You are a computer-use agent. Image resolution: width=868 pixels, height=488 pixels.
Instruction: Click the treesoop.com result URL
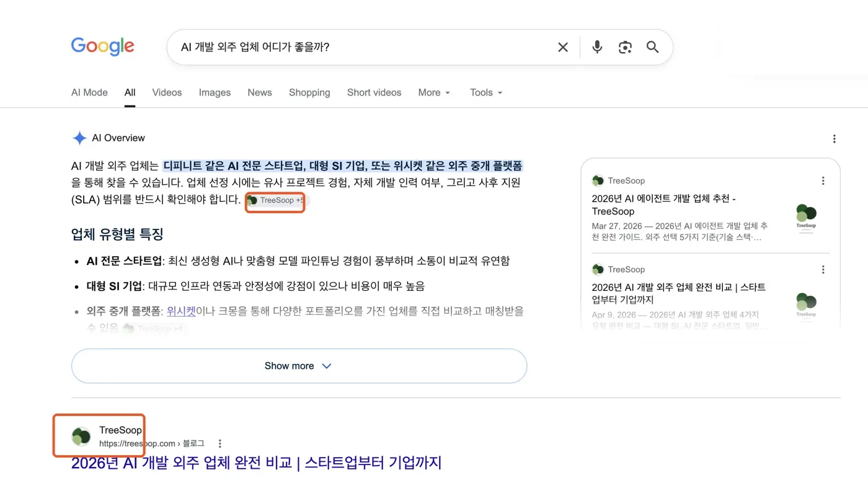(152, 443)
